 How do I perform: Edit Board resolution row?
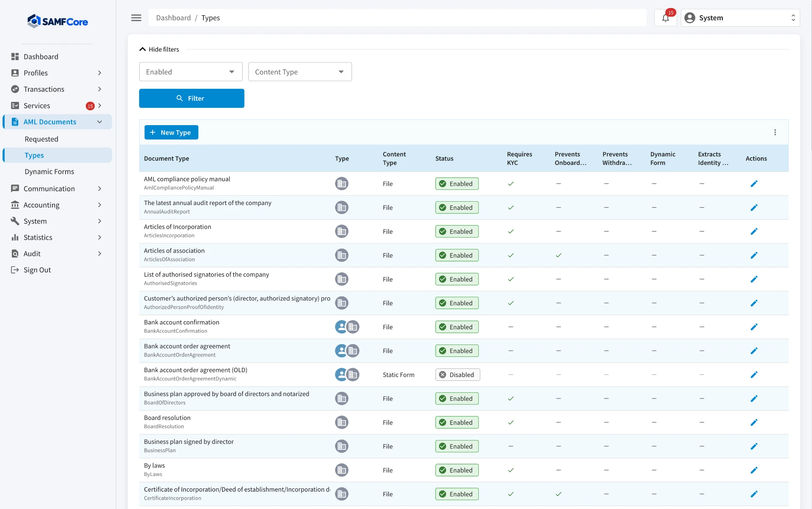point(754,423)
